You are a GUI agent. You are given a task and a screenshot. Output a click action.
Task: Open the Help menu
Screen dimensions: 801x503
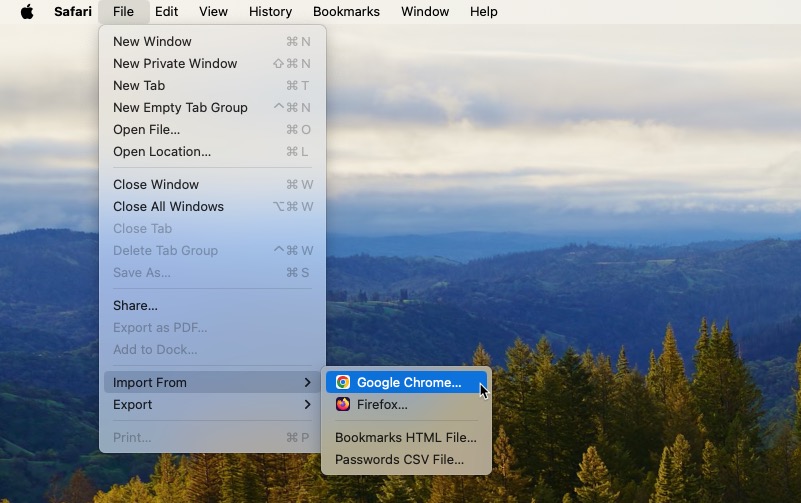(484, 11)
